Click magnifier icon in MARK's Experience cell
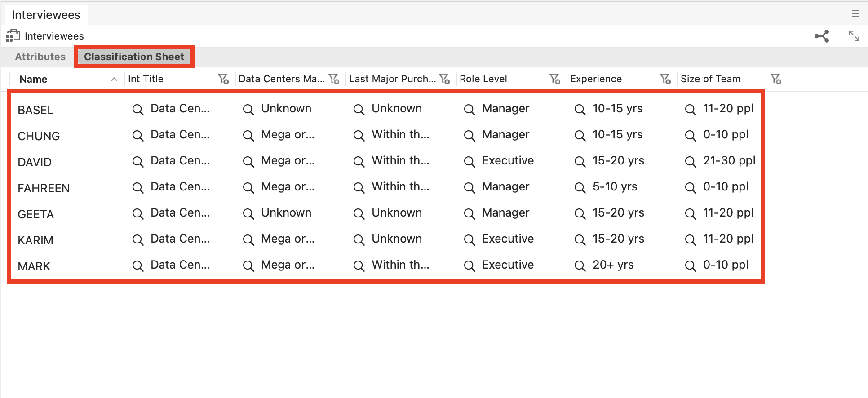This screenshot has width=868, height=398. point(580,266)
